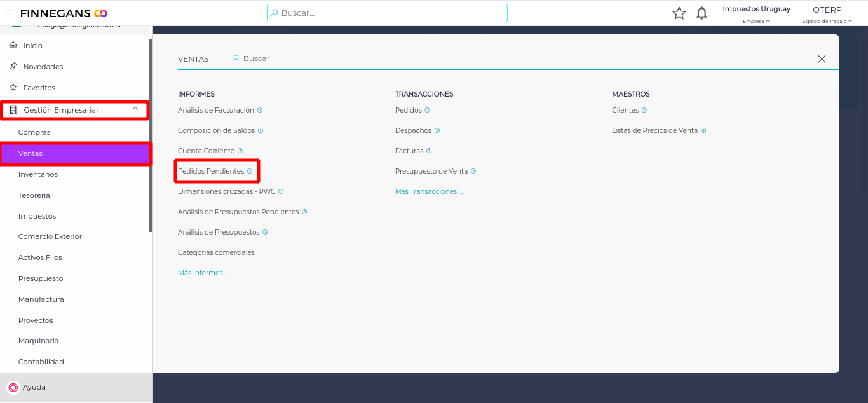Click help icon beside Listas de Precios de Venta
Image resolution: width=868 pixels, height=403 pixels.
tap(703, 130)
